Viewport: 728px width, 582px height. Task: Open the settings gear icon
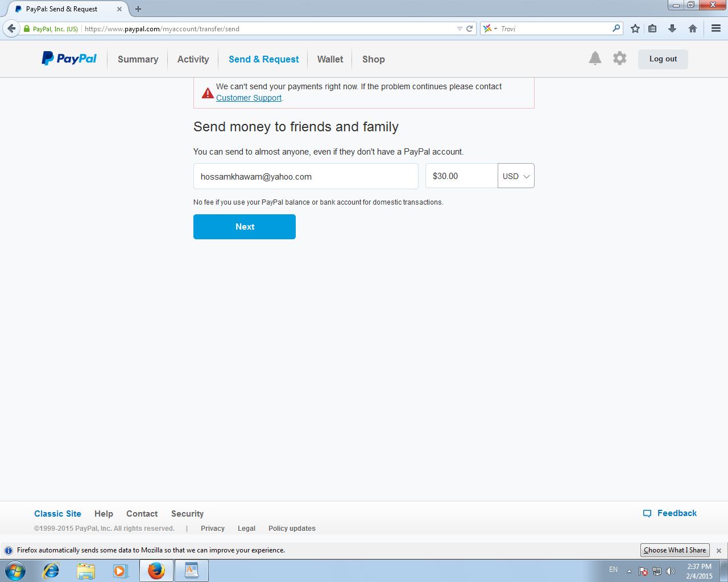point(619,58)
